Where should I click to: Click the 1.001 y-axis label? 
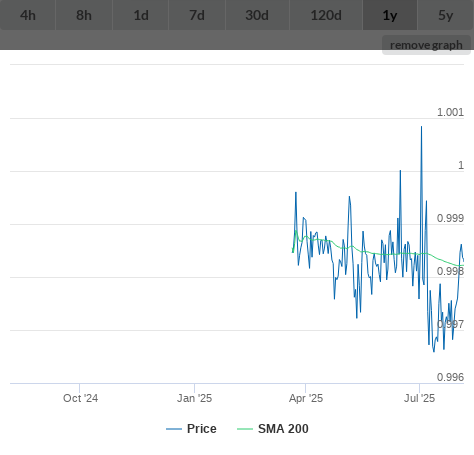click(450, 112)
